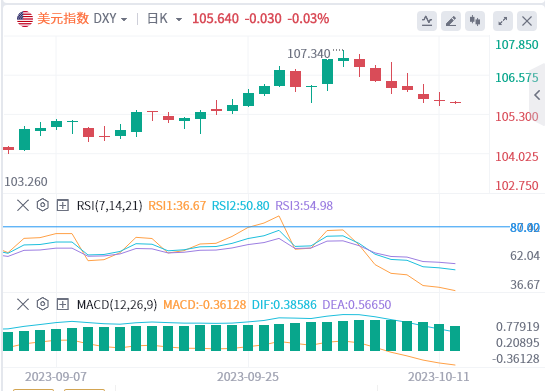Click the 0.77919 MACD axis label
545x391 pixels.
coord(518,327)
